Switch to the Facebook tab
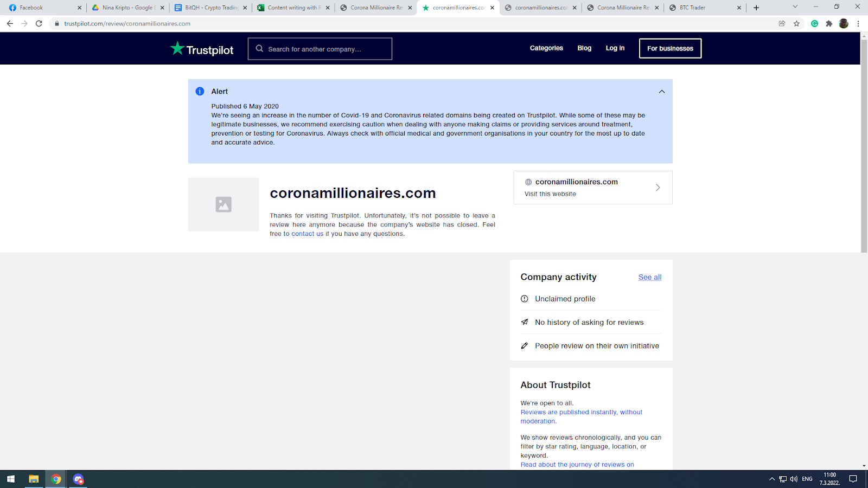 click(44, 8)
